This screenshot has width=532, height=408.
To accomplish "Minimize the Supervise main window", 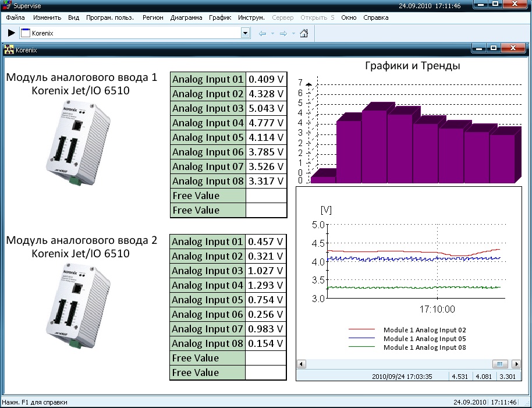I will (481, 5).
